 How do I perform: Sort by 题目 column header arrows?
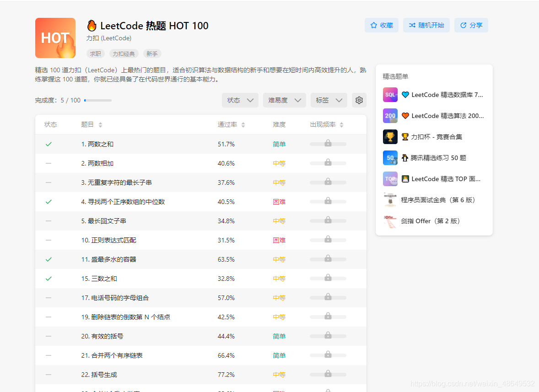tap(100, 125)
